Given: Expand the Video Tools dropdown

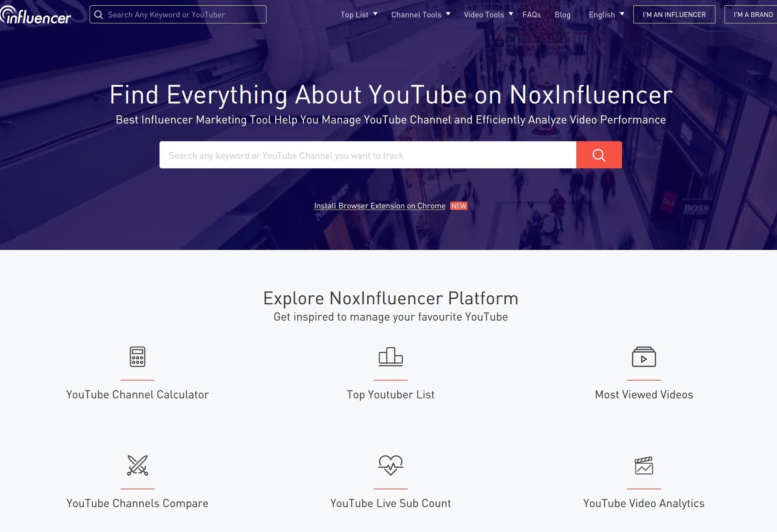Looking at the screenshot, I should 488,15.
